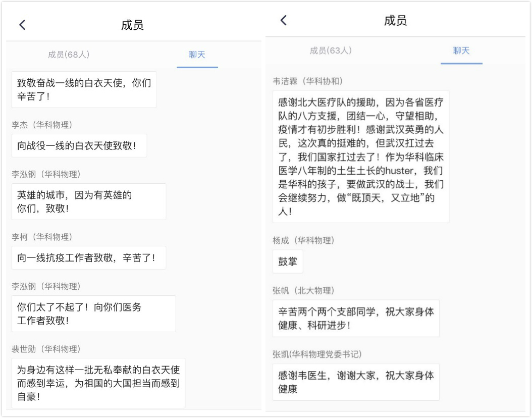Select the 聊天 tab beside 成员(63人)
This screenshot has width=532, height=418.
[x=461, y=50]
